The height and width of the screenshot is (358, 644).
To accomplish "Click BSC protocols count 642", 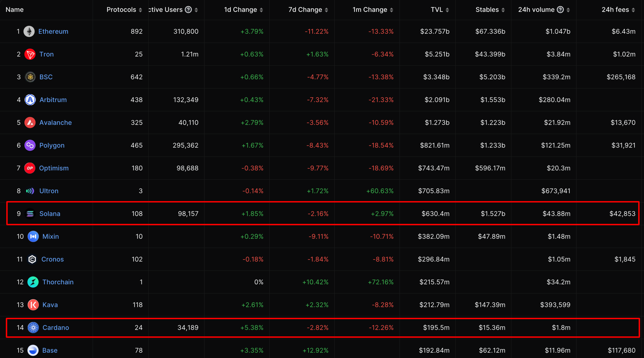I will 137,77.
